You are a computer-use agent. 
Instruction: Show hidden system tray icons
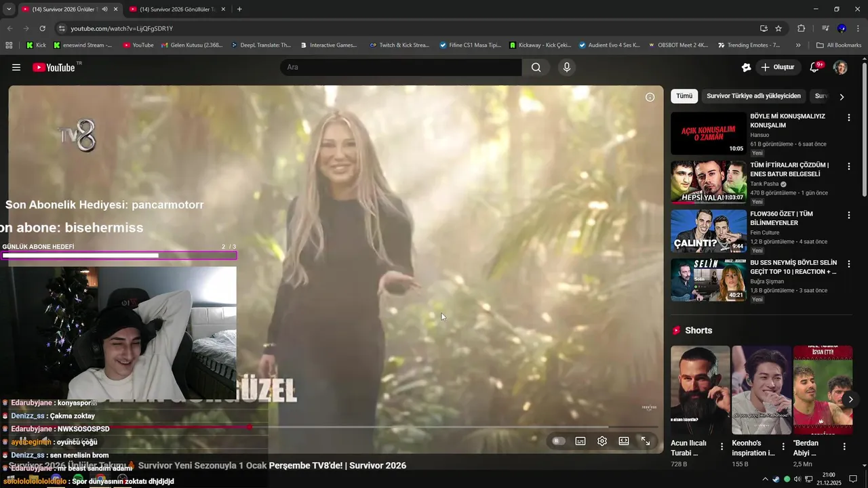click(x=765, y=479)
